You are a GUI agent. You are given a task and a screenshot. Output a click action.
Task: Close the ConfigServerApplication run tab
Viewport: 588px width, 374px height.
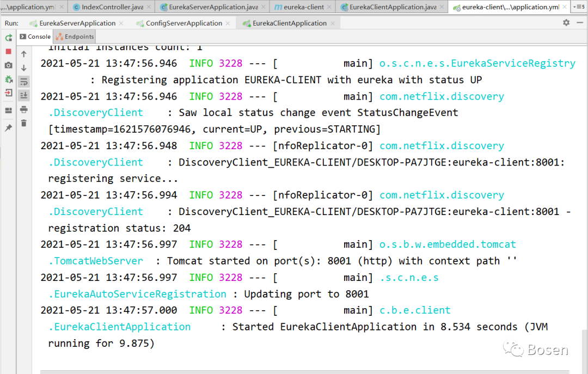(x=228, y=23)
